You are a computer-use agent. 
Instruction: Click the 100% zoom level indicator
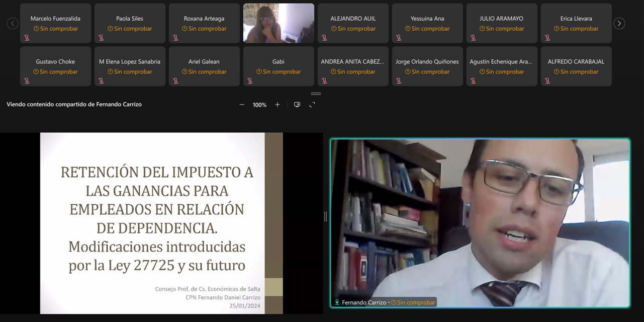click(x=259, y=105)
